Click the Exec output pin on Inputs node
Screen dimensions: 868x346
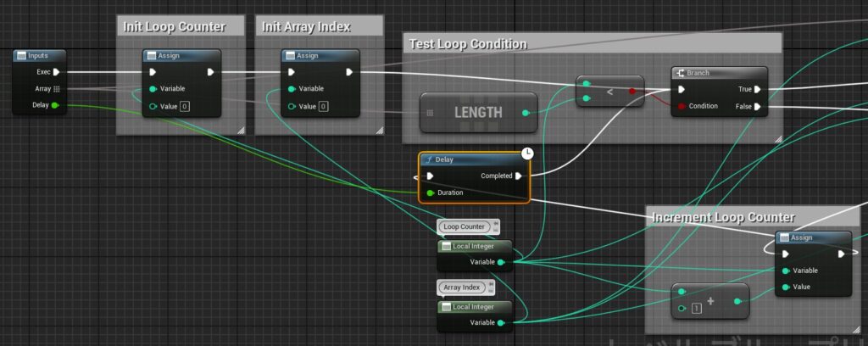pyautogui.click(x=57, y=72)
